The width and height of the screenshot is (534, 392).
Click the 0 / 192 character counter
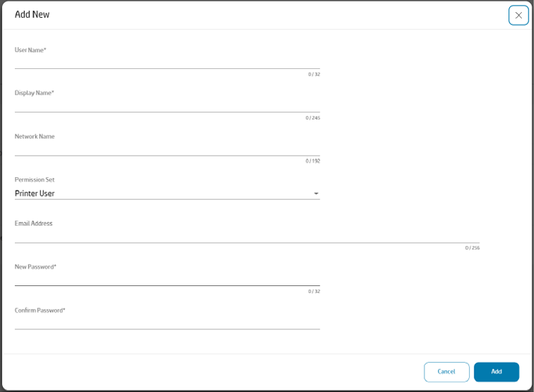click(313, 161)
